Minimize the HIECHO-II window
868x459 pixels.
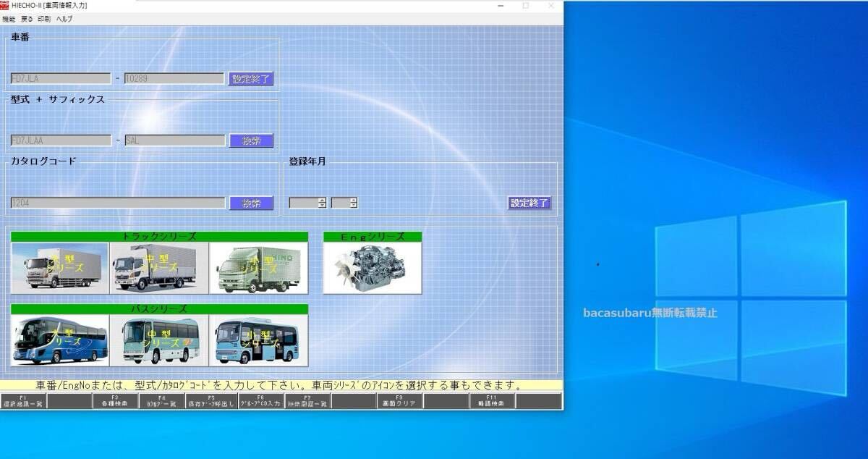501,5
